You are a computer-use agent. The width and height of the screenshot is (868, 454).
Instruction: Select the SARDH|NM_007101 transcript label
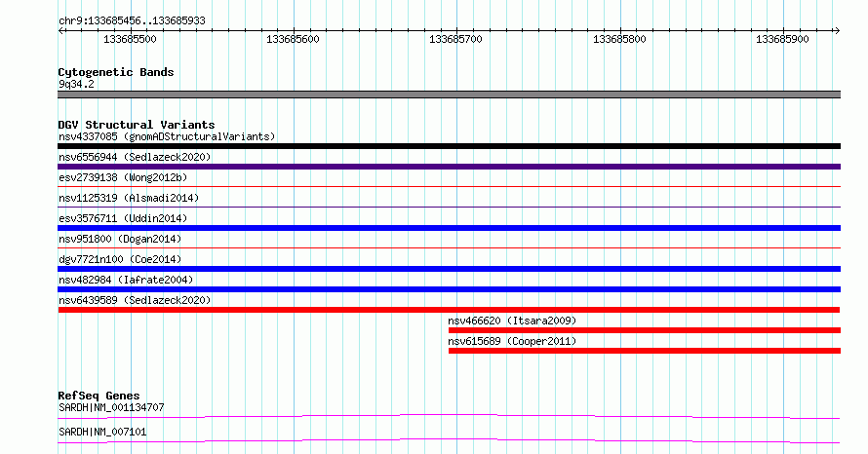102,432
